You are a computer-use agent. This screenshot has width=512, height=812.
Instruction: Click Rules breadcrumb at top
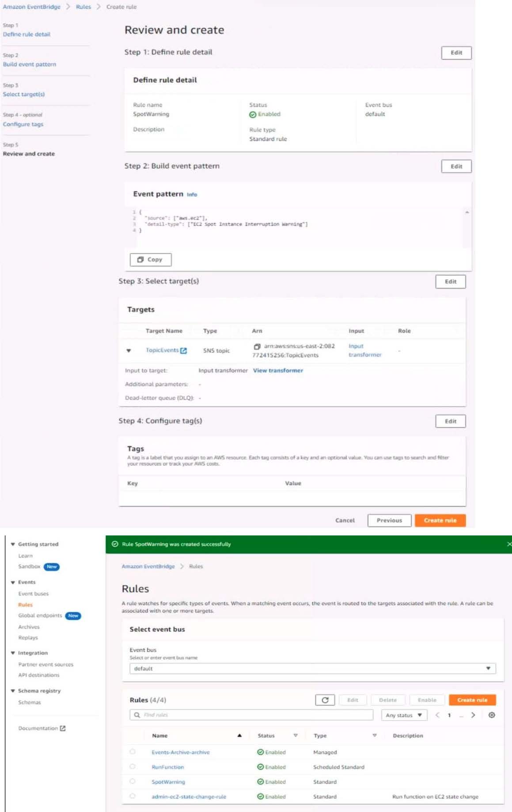tap(83, 7)
